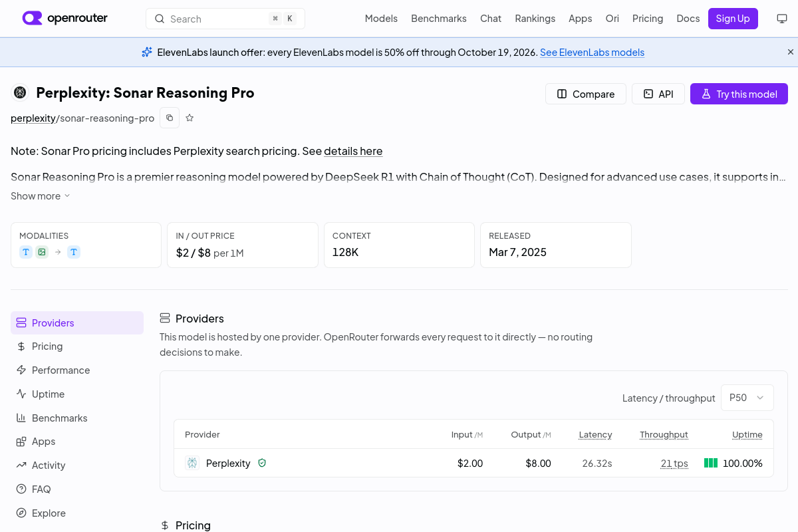Click the 100.00% uptime value
Image resolution: width=798 pixels, height=532 pixels.
point(743,463)
